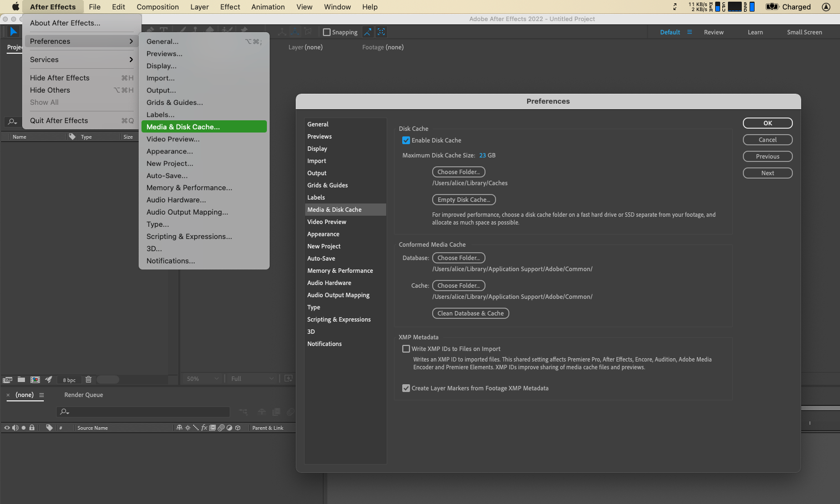Open the Project search filter dropdown

pyautogui.click(x=12, y=121)
